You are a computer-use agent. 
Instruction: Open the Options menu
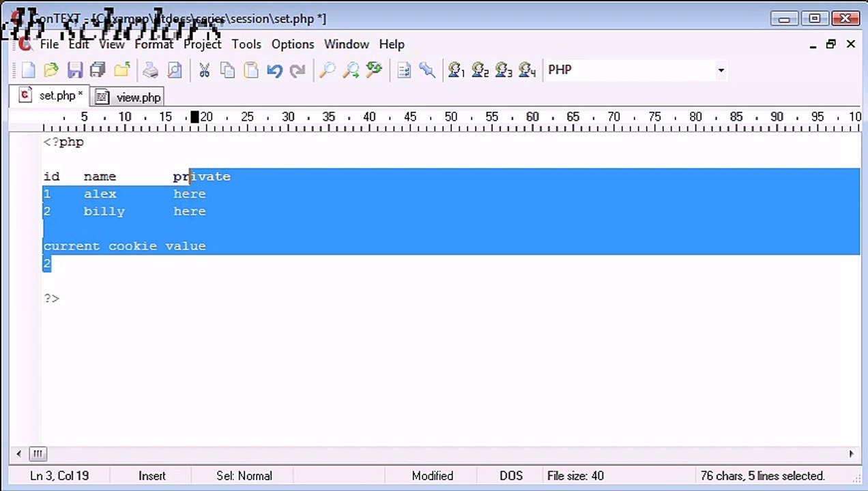(293, 44)
